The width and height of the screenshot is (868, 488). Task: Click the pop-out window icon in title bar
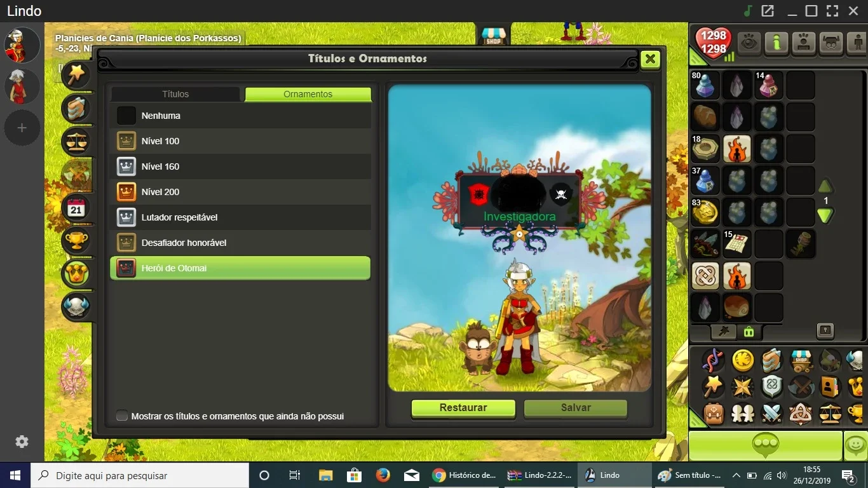(768, 11)
